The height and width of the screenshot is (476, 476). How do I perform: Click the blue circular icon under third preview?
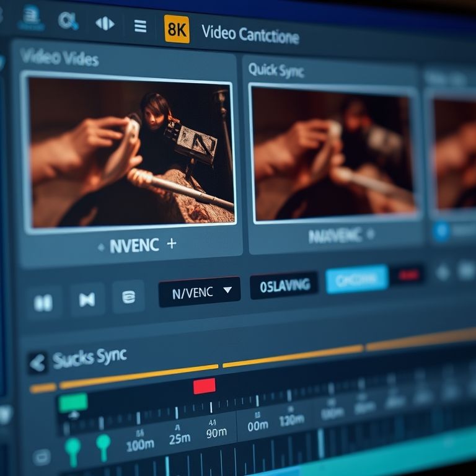(441, 231)
